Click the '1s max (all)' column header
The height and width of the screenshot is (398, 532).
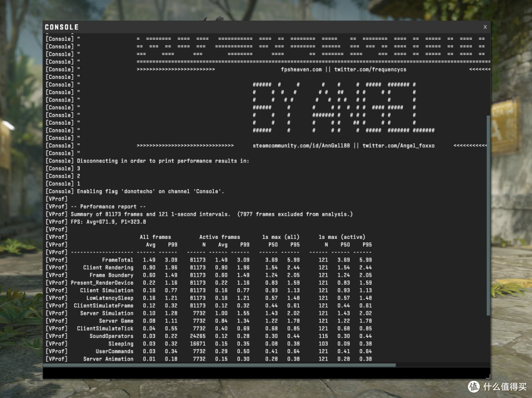tap(281, 237)
